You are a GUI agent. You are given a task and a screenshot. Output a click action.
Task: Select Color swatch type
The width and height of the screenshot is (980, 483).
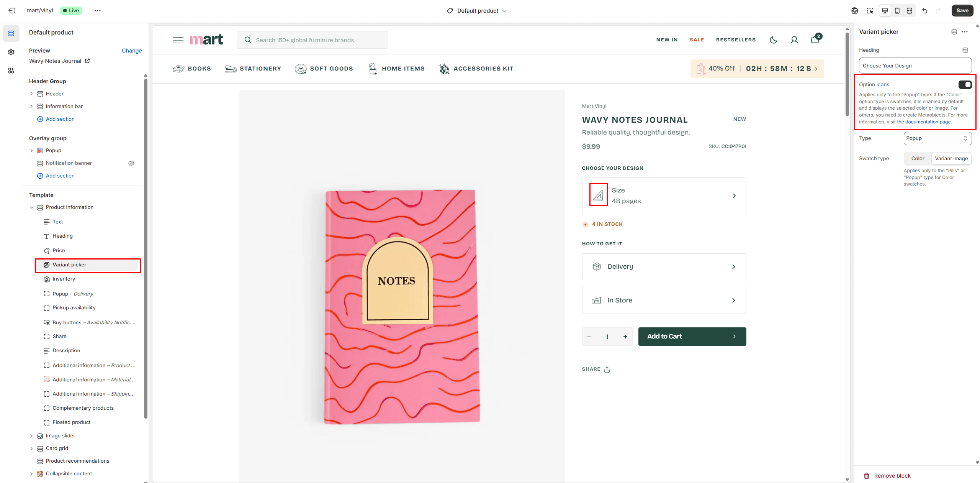[x=917, y=159]
